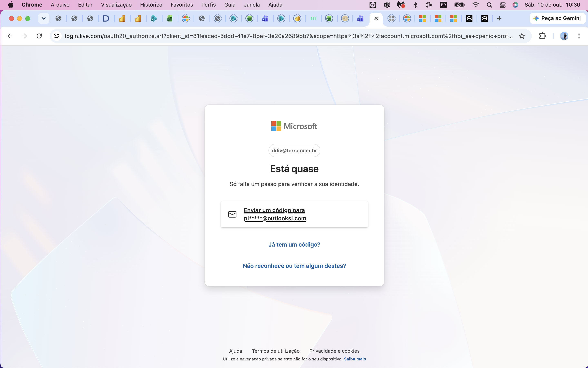Open the Visualização menu

(x=116, y=5)
